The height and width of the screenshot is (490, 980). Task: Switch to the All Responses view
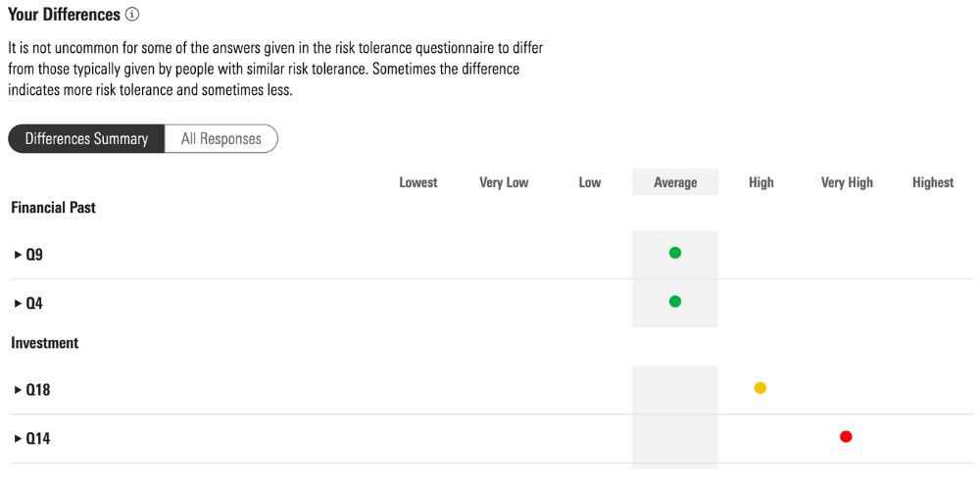point(221,139)
